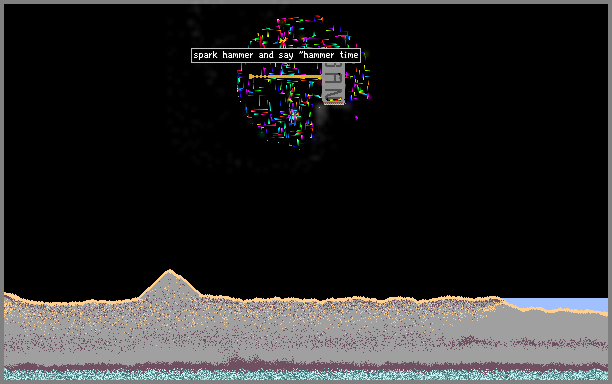612x384 pixels.
Task: Click the peak of the sand pyramid
Action: click(170, 270)
